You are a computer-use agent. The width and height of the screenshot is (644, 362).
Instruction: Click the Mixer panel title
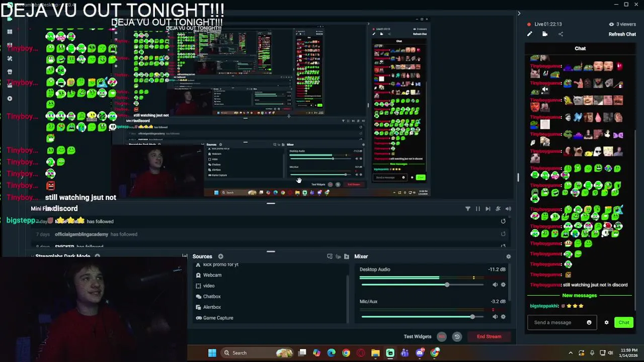coord(361,256)
